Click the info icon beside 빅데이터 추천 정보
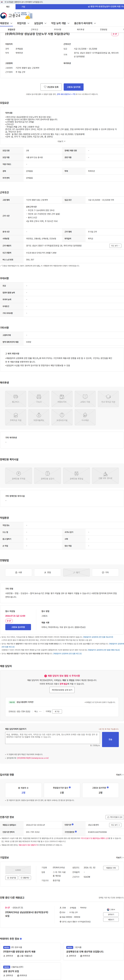This screenshot has width=124, height=980. [21, 939]
